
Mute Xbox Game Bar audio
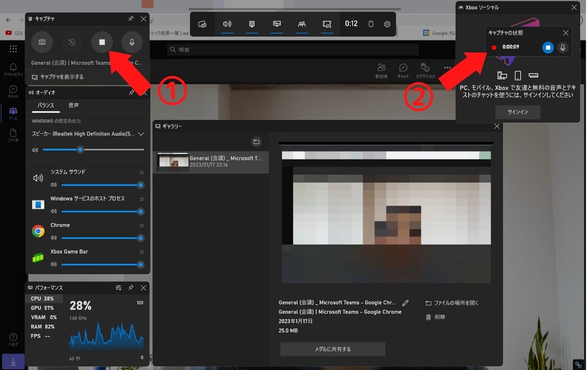(54, 264)
